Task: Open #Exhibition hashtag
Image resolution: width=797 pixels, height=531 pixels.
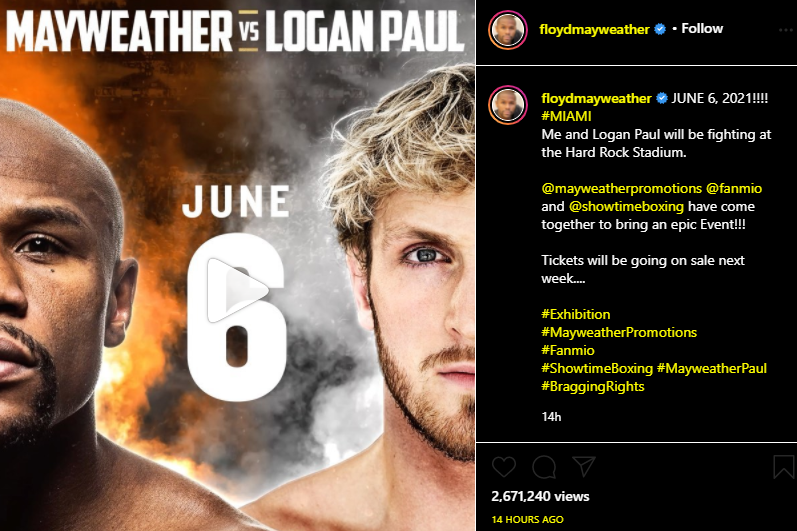Action: point(576,314)
